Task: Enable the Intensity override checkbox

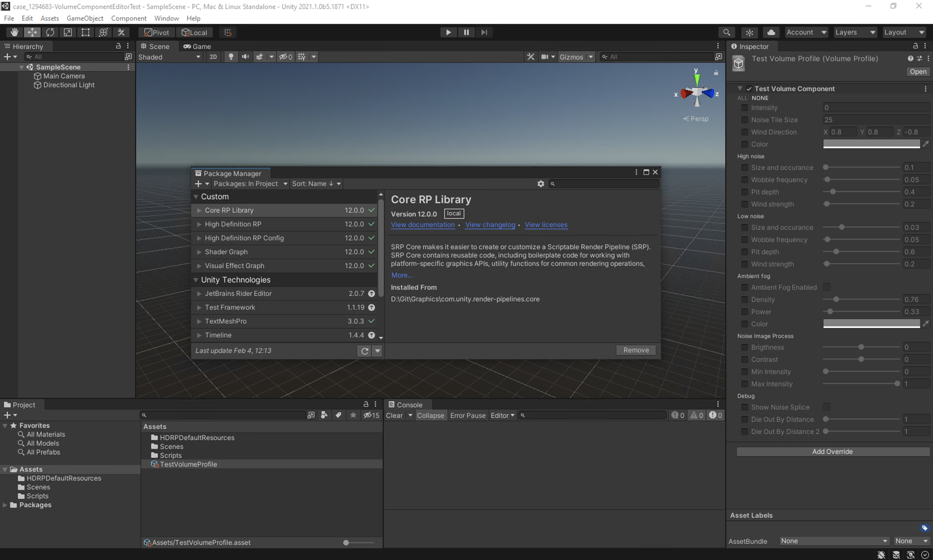Action: pyautogui.click(x=744, y=108)
